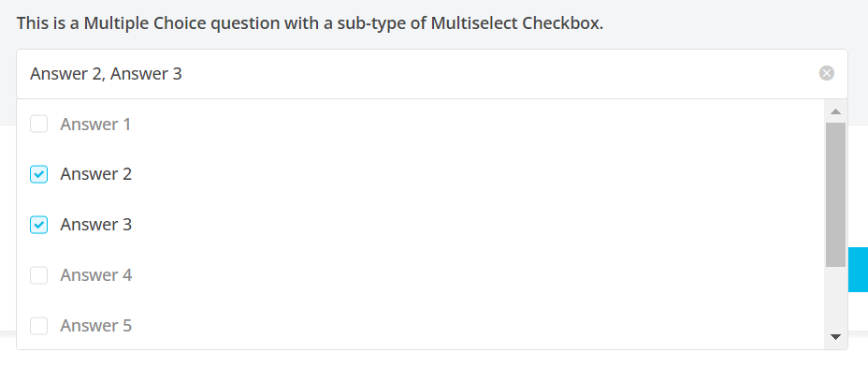Check the Answer 5 checkbox
Screen dimensions: 868x383
[x=38, y=326]
